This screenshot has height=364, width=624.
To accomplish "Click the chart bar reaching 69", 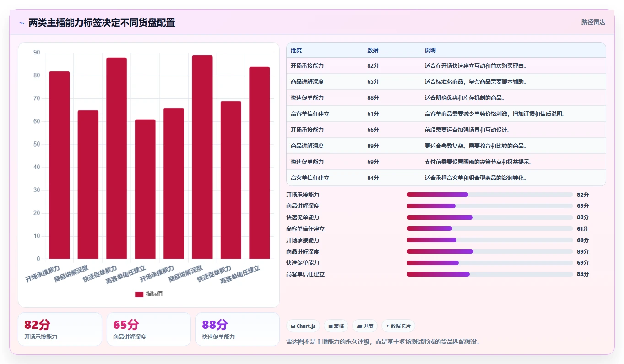I will 231,180.
